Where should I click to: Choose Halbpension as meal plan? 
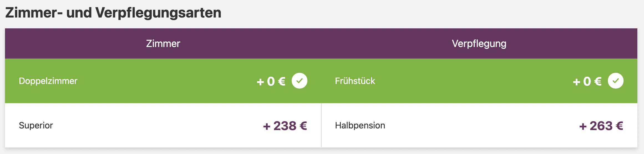click(479, 125)
